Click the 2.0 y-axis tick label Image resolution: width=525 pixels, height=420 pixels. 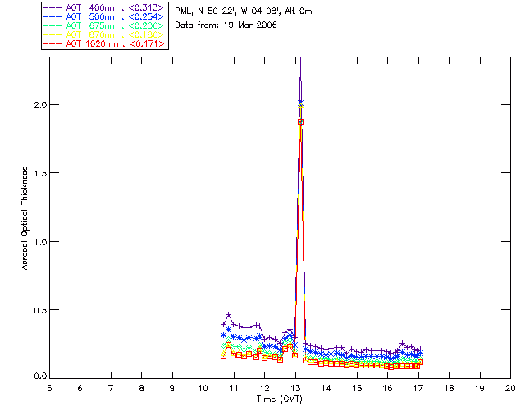pos(39,104)
